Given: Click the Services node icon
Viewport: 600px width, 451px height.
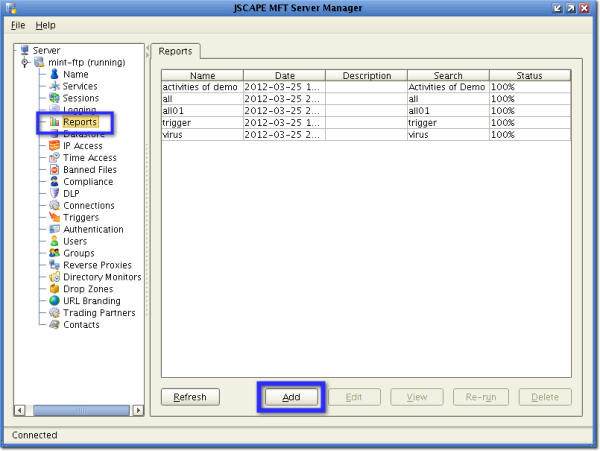Looking at the screenshot, I should (x=54, y=86).
